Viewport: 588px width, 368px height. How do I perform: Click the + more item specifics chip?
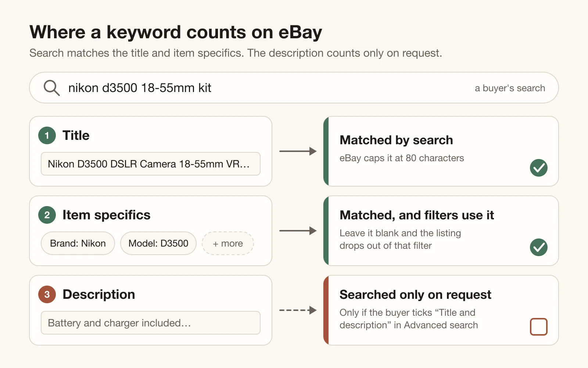click(x=228, y=243)
